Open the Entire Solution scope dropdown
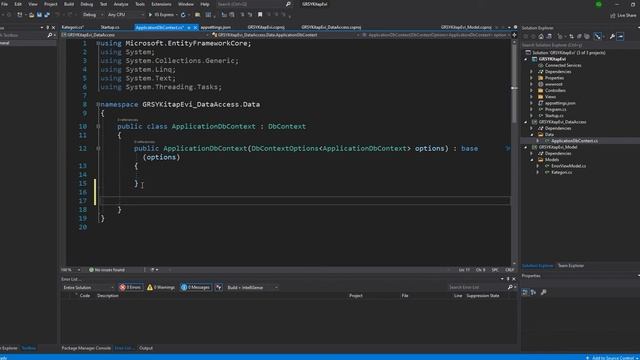Image resolution: width=640 pixels, height=360 pixels. pyautogui.click(x=88, y=287)
